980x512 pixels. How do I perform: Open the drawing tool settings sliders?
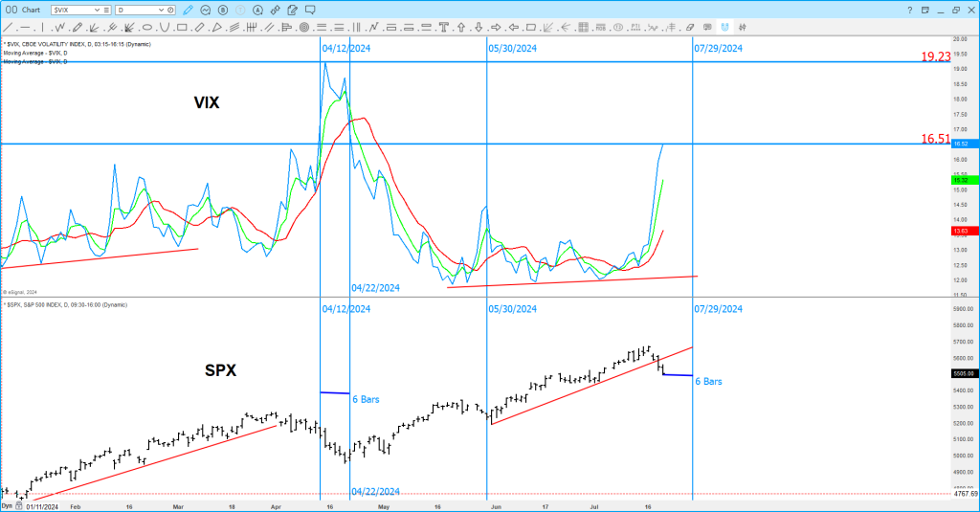pos(743,28)
